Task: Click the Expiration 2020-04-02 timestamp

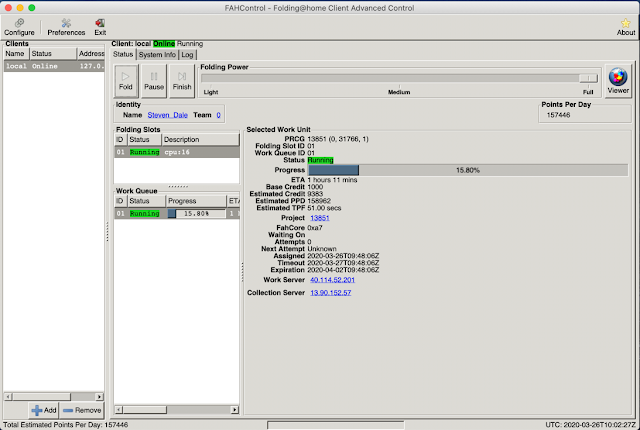Action: click(343, 270)
